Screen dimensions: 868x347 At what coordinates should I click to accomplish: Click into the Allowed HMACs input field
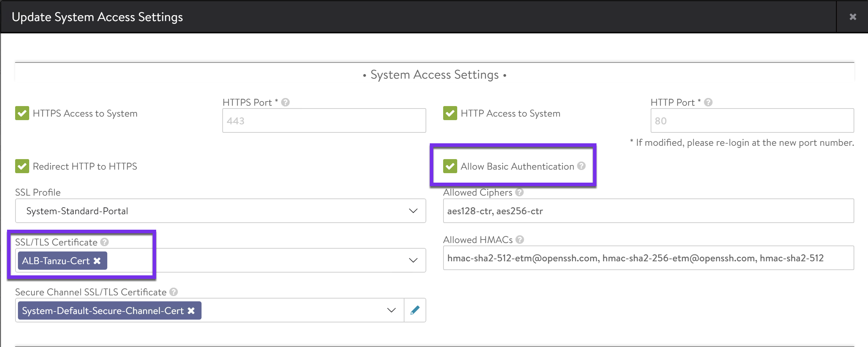(648, 258)
